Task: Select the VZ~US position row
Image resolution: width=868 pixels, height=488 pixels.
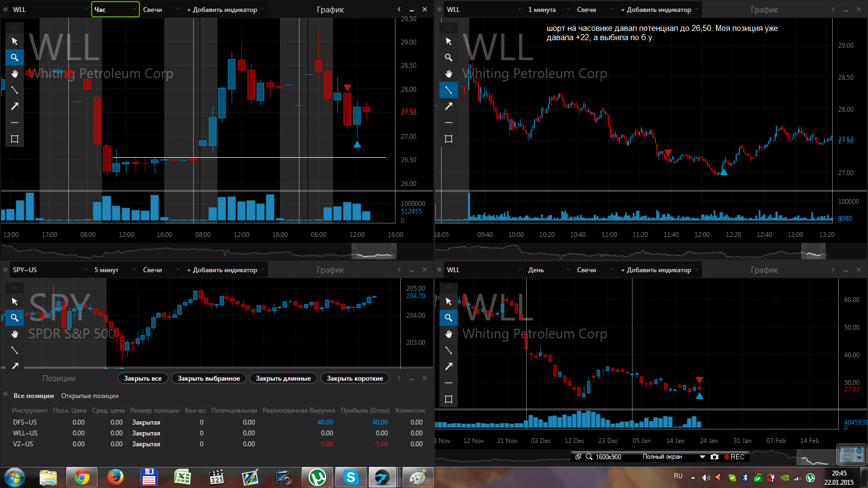Action: tap(217, 444)
